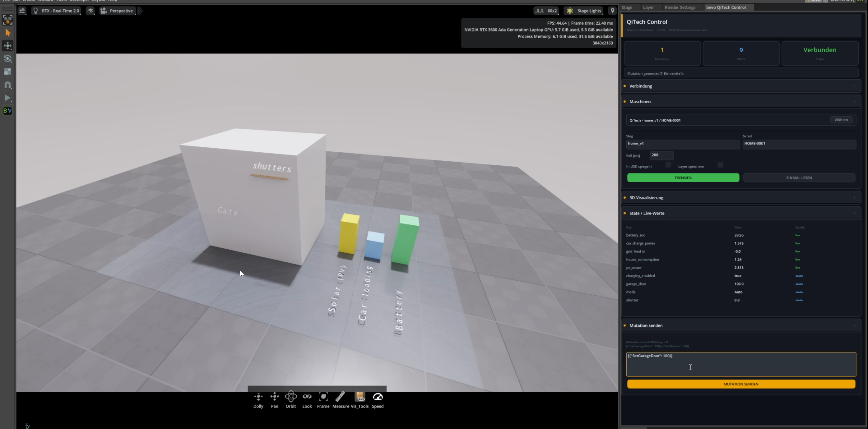Click the Maschinen count card

[662, 53]
